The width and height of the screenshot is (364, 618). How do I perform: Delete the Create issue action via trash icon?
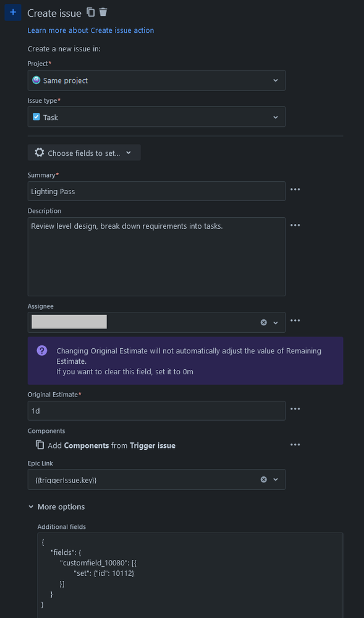click(x=103, y=12)
